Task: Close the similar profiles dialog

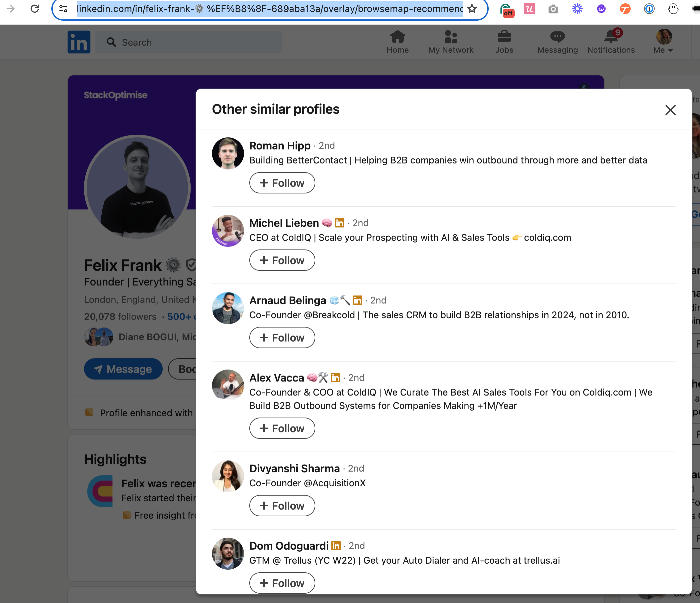Action: [670, 110]
